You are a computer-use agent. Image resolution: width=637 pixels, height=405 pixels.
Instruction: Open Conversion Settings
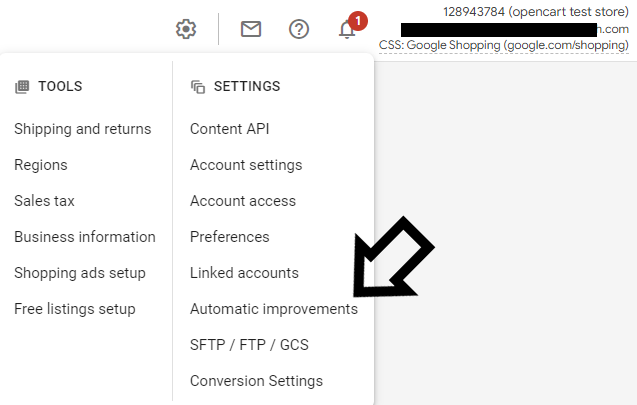click(256, 381)
